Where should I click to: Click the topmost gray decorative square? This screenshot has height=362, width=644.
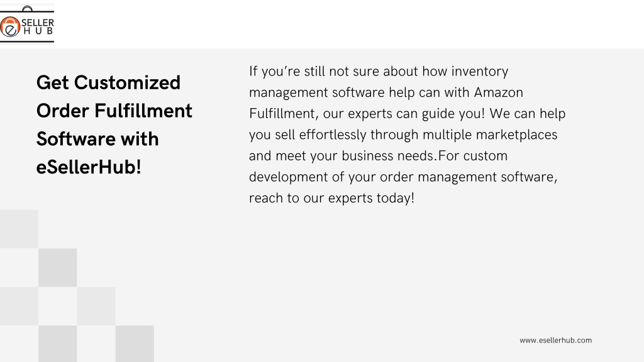tap(19, 229)
